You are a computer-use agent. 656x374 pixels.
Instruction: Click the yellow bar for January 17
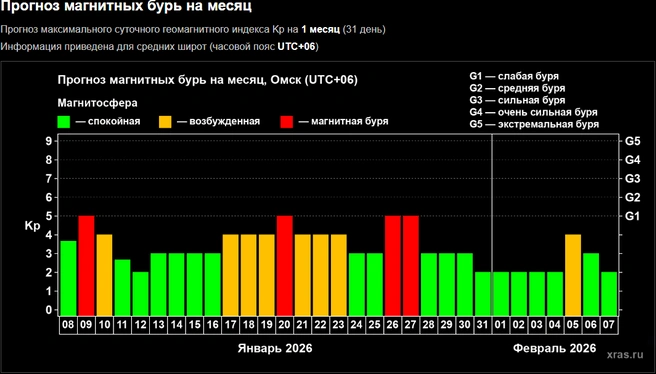pyautogui.click(x=230, y=275)
